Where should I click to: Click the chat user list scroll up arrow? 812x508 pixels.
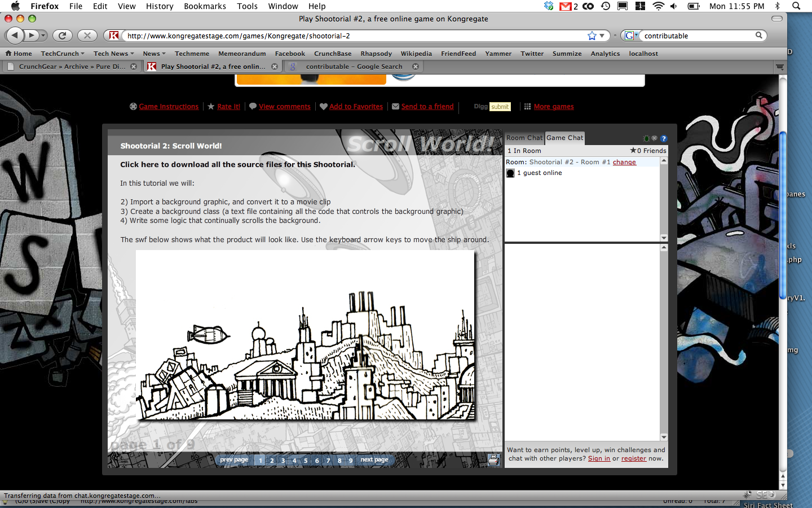click(x=664, y=161)
